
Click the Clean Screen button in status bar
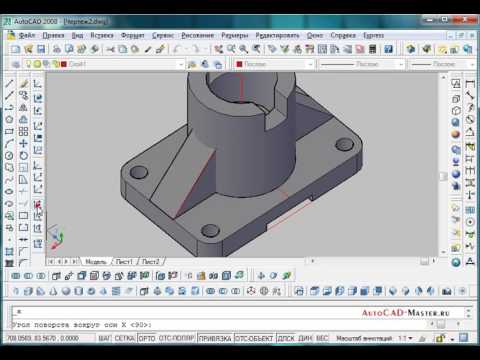[x=464, y=338]
